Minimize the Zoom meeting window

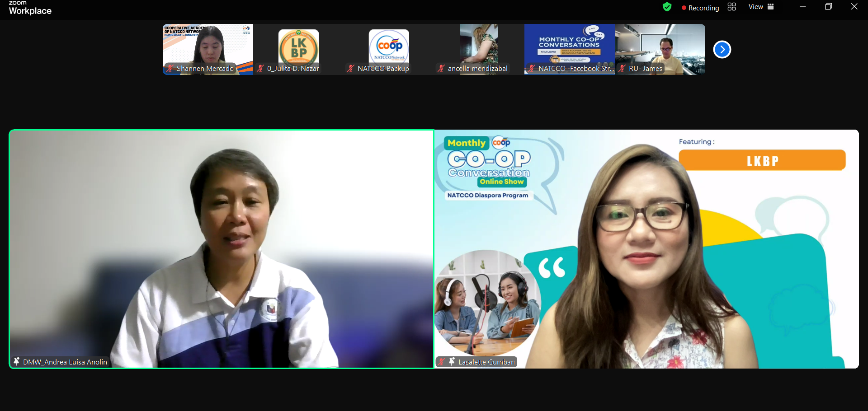(x=803, y=7)
